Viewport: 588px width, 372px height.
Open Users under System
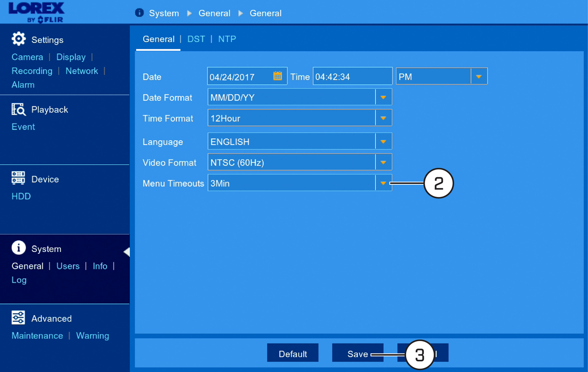[x=68, y=266]
